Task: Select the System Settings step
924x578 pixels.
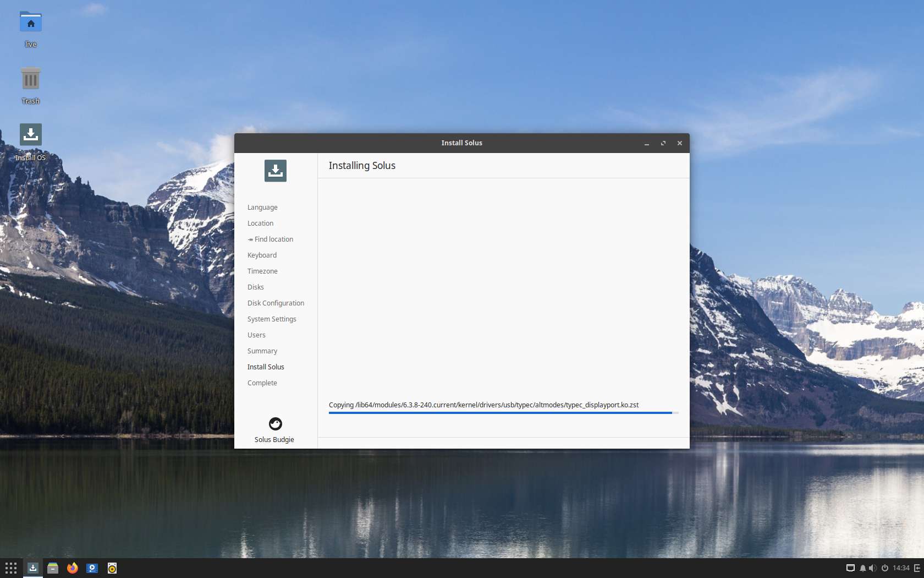Action: 272,319
